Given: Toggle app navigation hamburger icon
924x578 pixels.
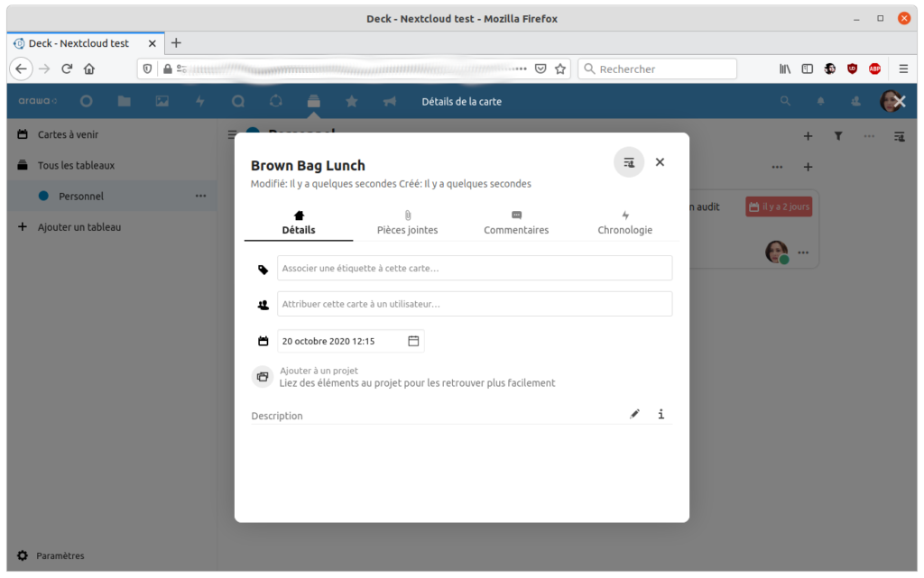Looking at the screenshot, I should click(x=232, y=134).
